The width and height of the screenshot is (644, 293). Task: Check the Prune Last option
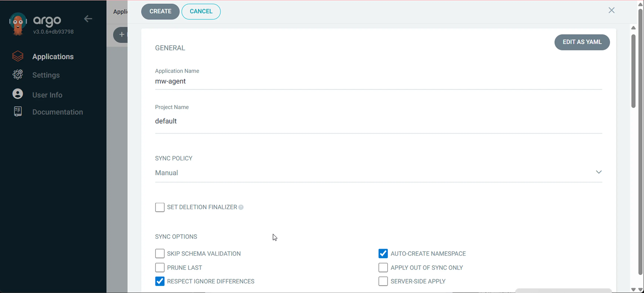160,267
